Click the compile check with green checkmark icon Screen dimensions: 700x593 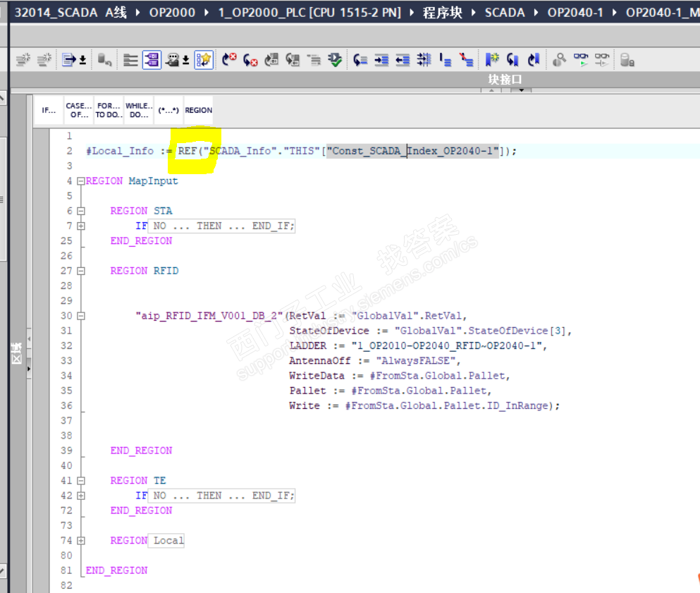pyautogui.click(x=335, y=59)
